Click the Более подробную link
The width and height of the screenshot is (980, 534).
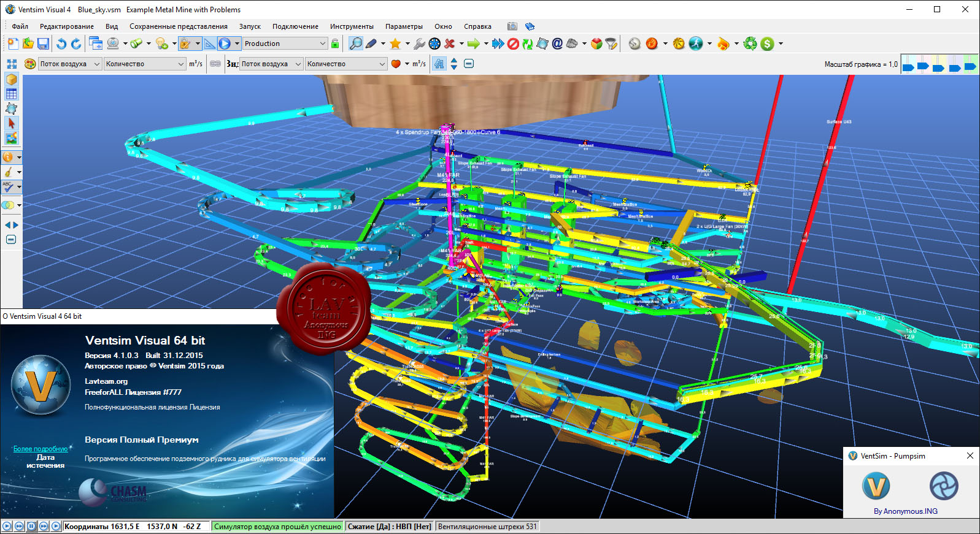coord(41,449)
